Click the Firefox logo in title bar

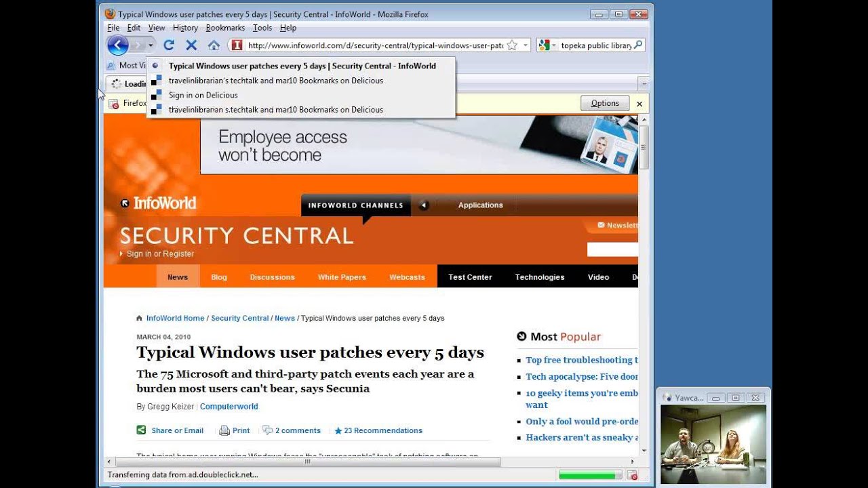click(x=110, y=14)
